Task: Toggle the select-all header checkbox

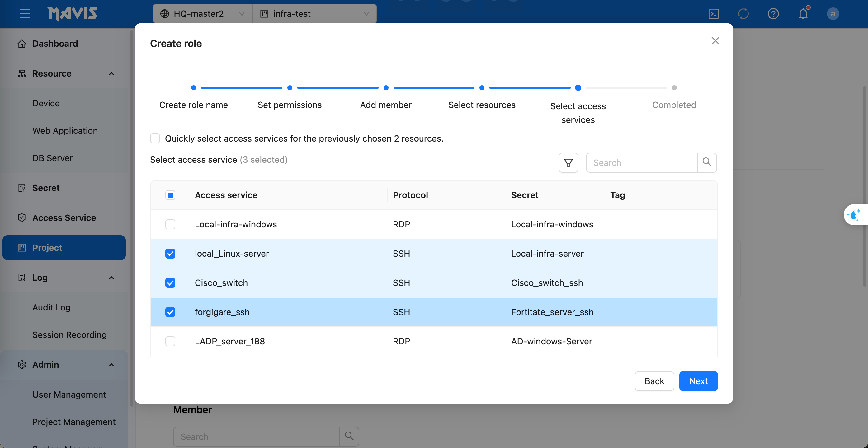Action: point(170,195)
